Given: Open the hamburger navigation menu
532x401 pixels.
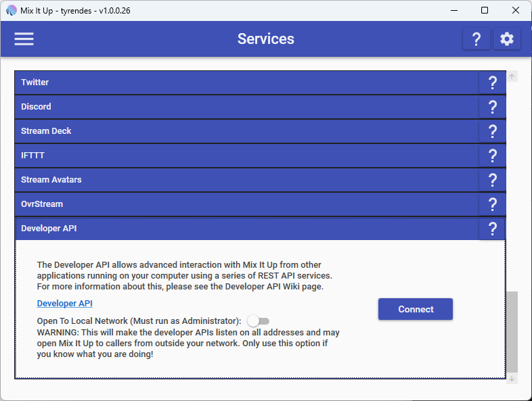Looking at the screenshot, I should tap(24, 39).
